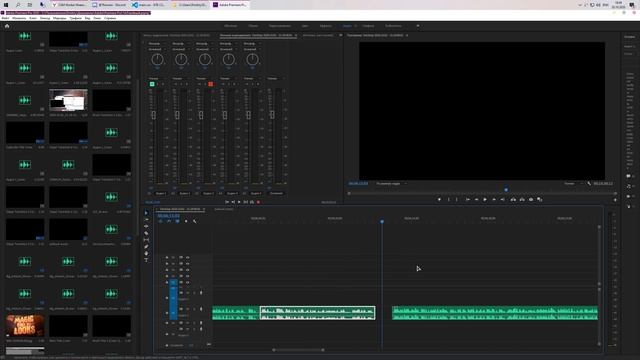Click the Lift button in Program monitor
Image resolution: width=640 pixels, height=360 pixels.
click(x=513, y=200)
